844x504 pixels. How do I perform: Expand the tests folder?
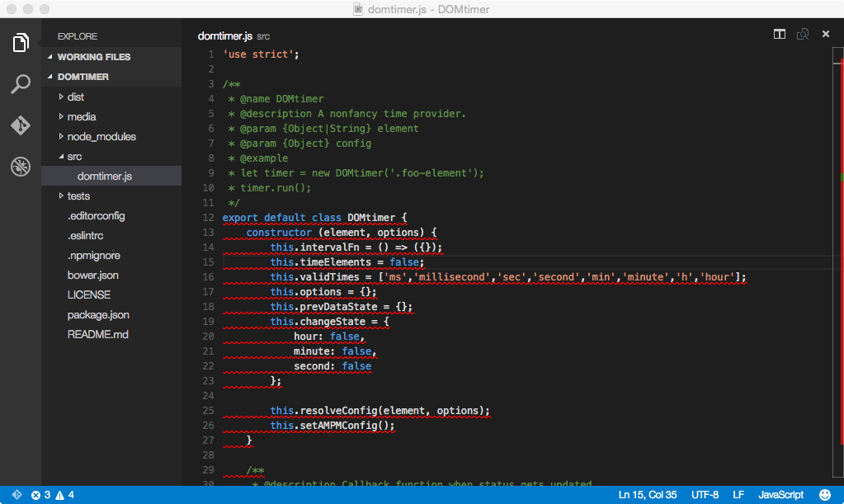(x=111, y=195)
